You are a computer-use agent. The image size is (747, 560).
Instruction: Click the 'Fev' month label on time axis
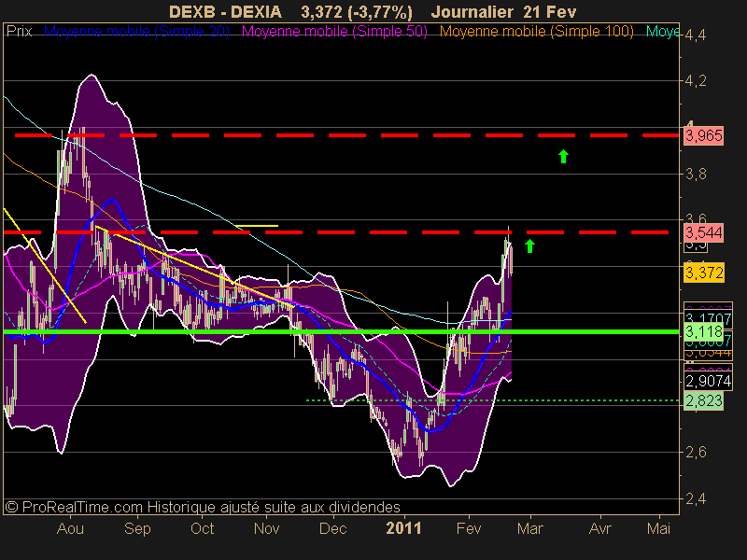point(469,528)
